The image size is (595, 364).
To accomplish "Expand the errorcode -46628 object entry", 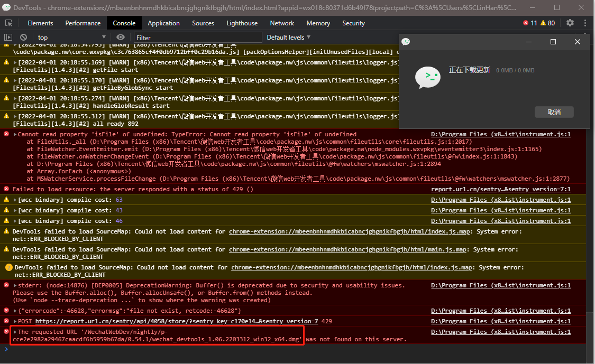I will pos(15,311).
